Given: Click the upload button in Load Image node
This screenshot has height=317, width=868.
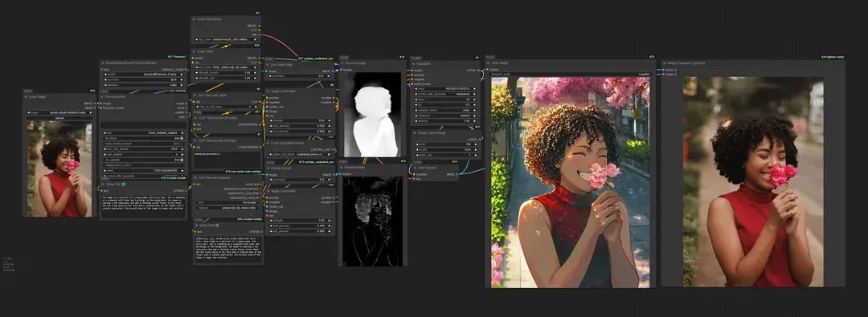Looking at the screenshot, I should [59, 117].
